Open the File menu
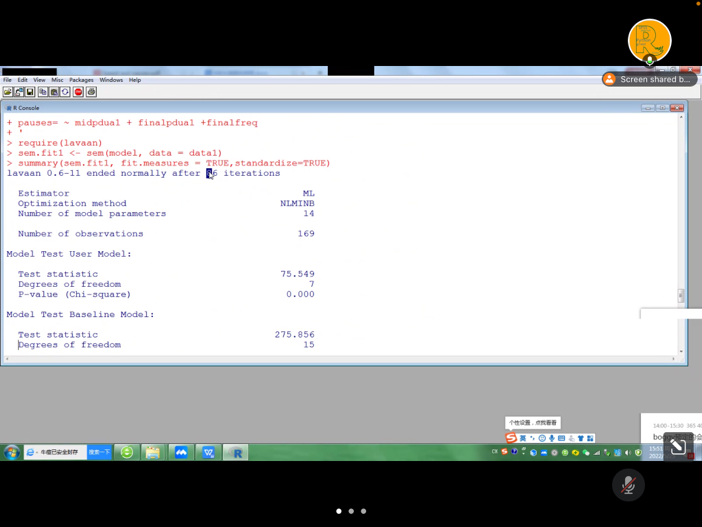 pyautogui.click(x=7, y=80)
